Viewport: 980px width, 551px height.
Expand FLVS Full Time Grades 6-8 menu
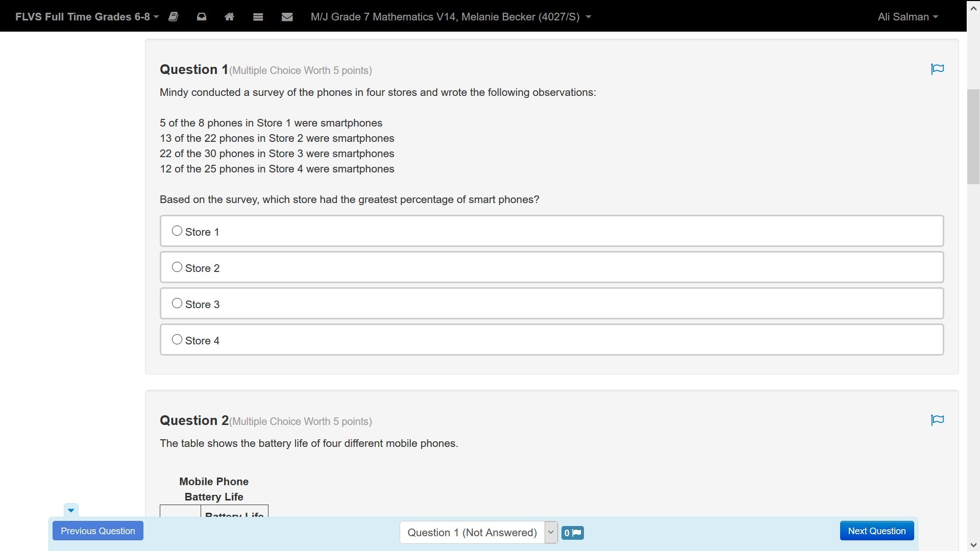(87, 17)
